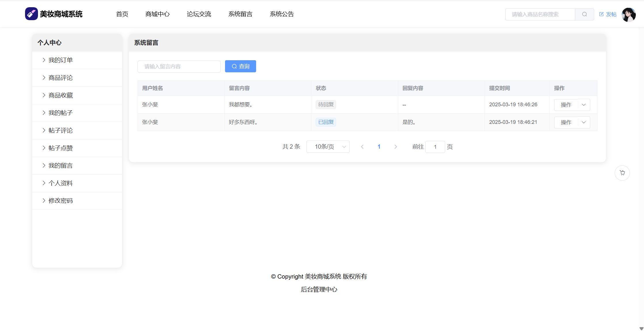This screenshot has width=644, height=331.
Task: Open the 10条/页 page size dropdown
Action: [328, 147]
